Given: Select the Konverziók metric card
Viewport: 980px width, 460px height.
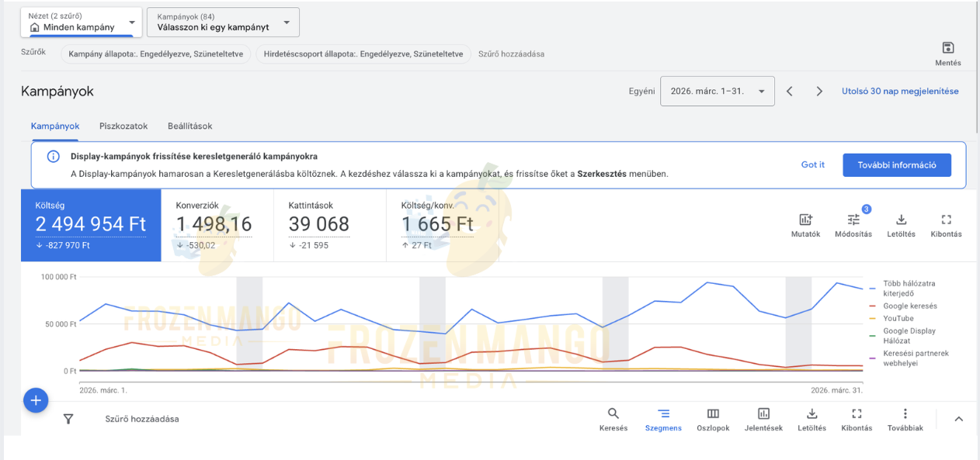Looking at the screenshot, I should click(x=217, y=225).
